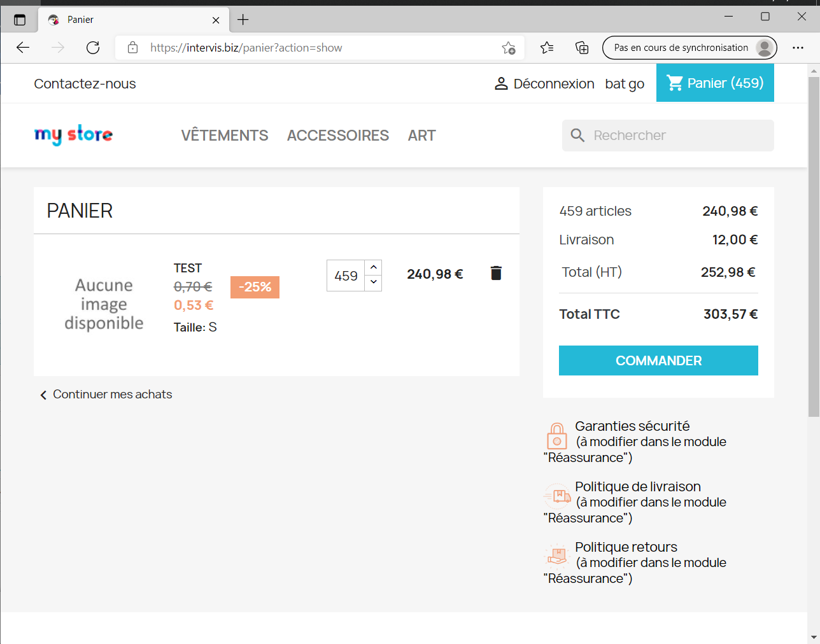Open the tab actions menu icon
Image resolution: width=820 pixels, height=644 pixels.
pos(20,20)
